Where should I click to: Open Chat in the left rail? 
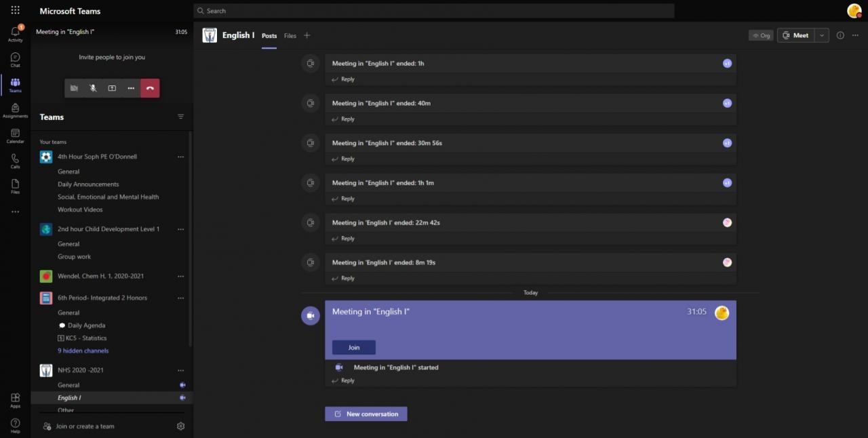point(15,60)
